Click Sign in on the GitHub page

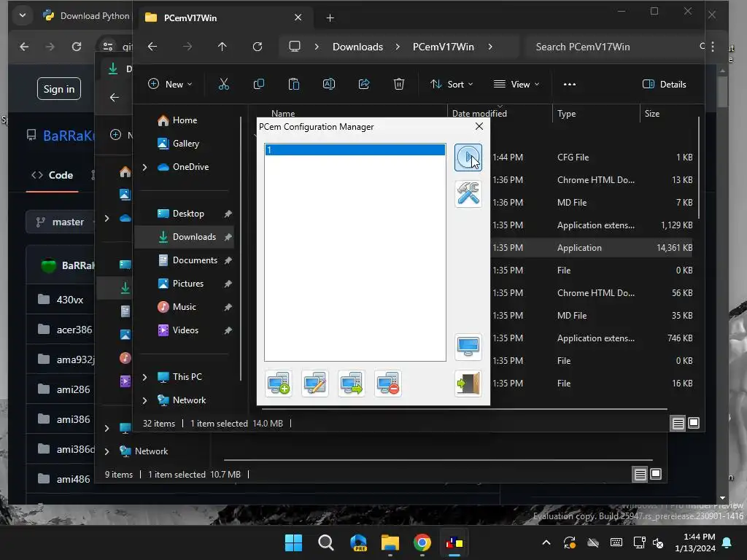pos(59,88)
